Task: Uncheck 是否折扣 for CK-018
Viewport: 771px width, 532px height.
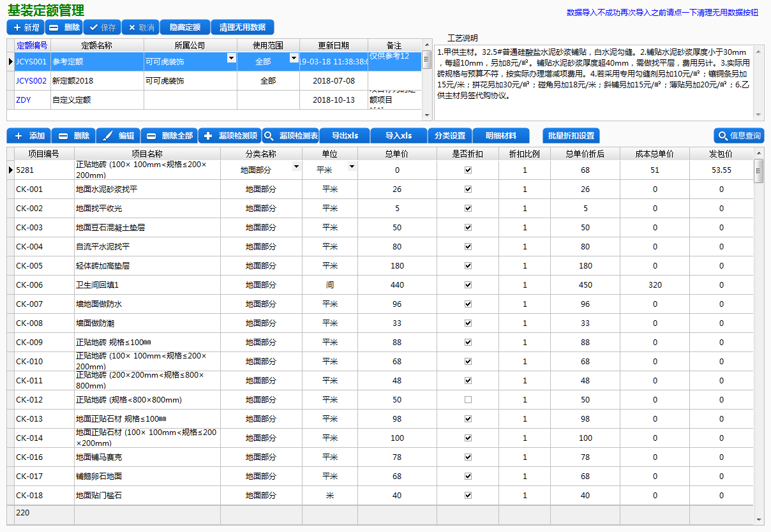Action: pyautogui.click(x=468, y=496)
